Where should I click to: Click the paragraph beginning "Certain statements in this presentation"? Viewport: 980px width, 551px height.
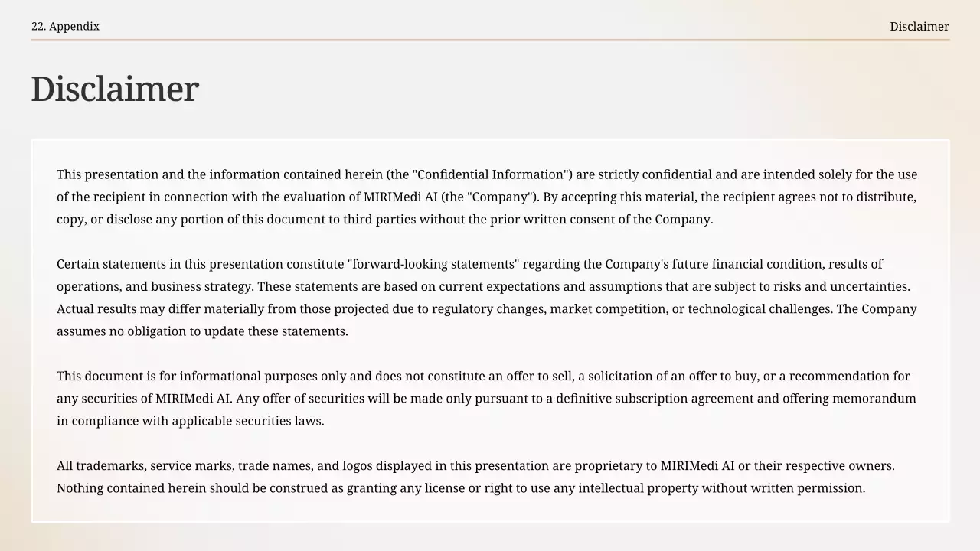coord(487,298)
